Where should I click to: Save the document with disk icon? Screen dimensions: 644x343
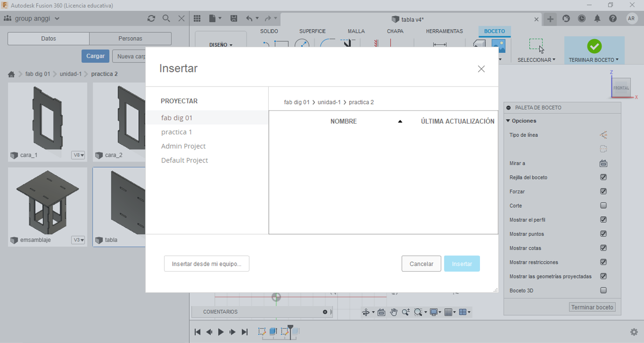click(234, 19)
